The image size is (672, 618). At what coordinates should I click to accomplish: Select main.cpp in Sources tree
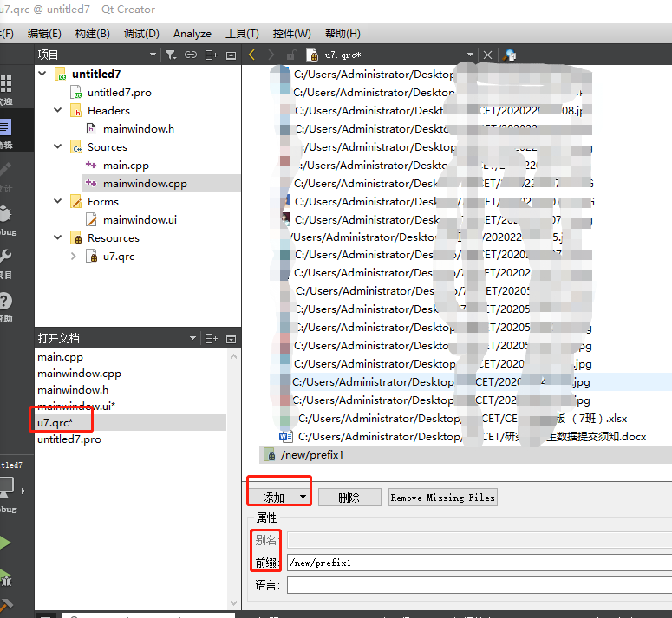coord(126,166)
